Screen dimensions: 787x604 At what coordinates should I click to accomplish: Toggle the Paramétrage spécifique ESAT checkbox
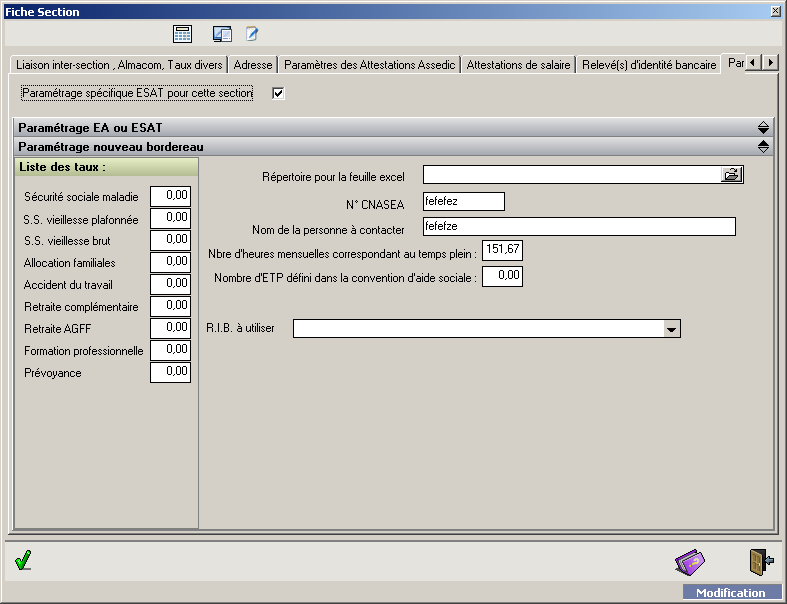click(x=279, y=94)
